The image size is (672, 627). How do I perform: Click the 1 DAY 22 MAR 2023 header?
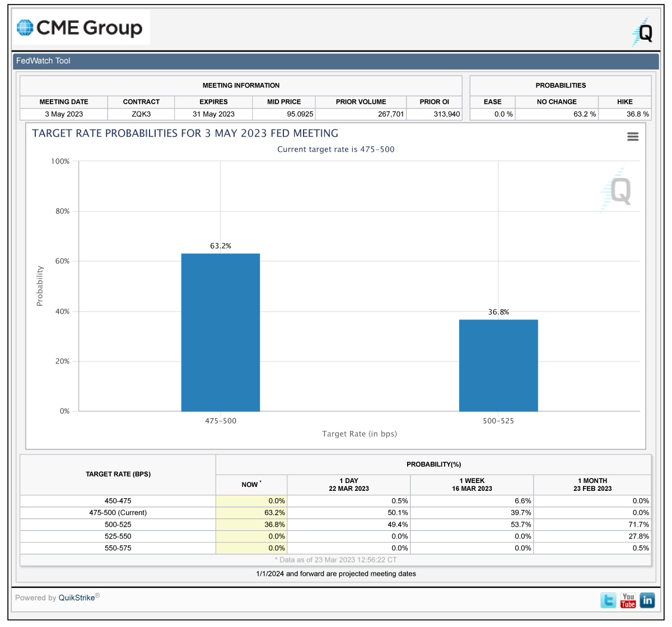pyautogui.click(x=349, y=485)
